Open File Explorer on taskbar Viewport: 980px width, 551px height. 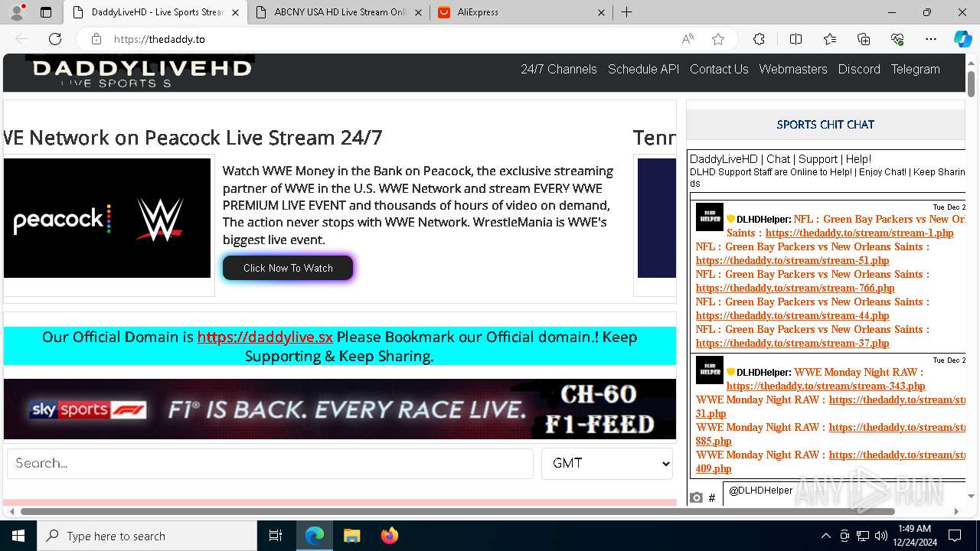point(351,536)
